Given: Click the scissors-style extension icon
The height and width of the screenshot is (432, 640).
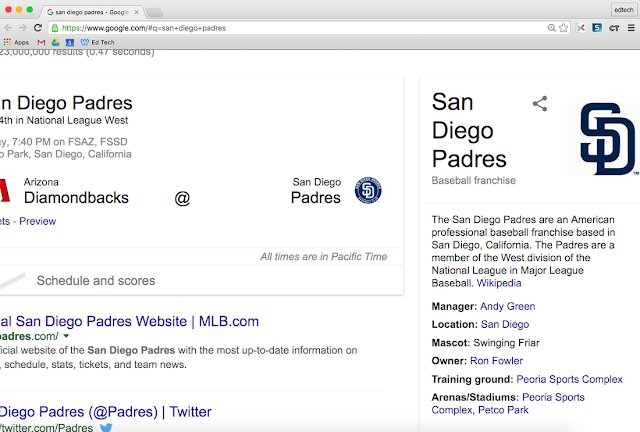Looking at the screenshot, I should click(580, 28).
